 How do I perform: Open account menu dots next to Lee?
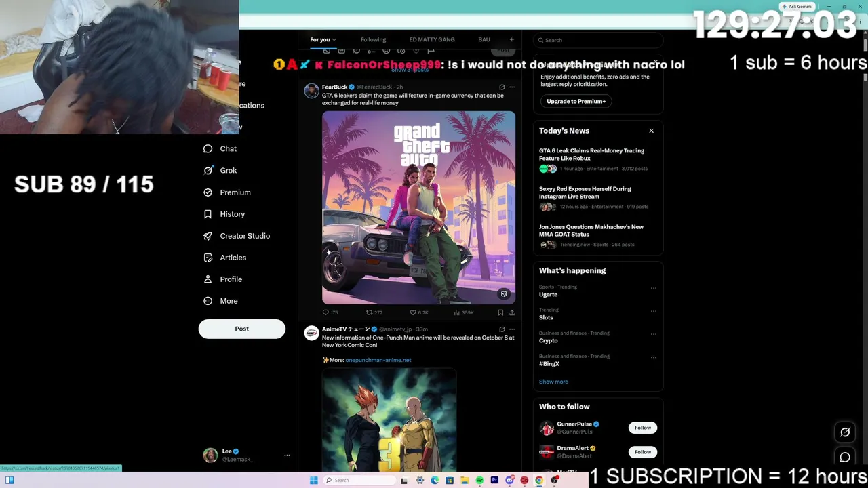(x=287, y=455)
